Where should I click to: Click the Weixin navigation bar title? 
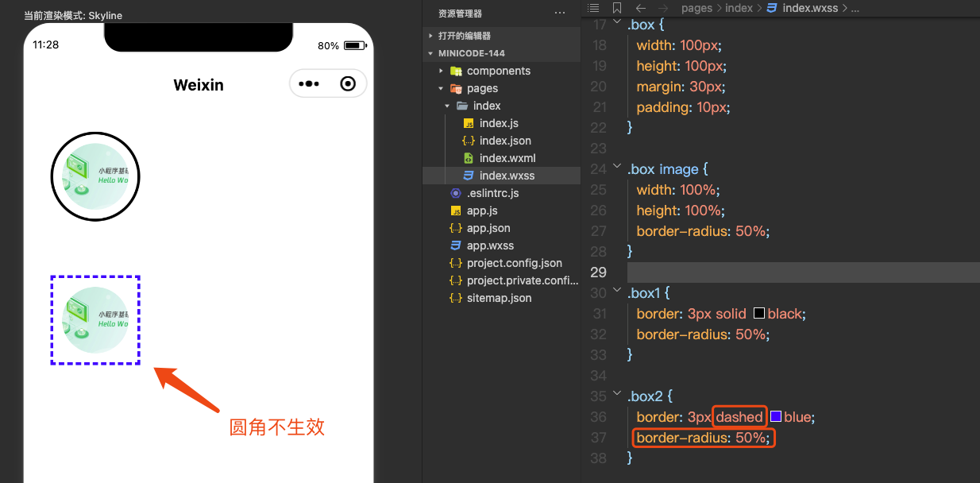(199, 85)
